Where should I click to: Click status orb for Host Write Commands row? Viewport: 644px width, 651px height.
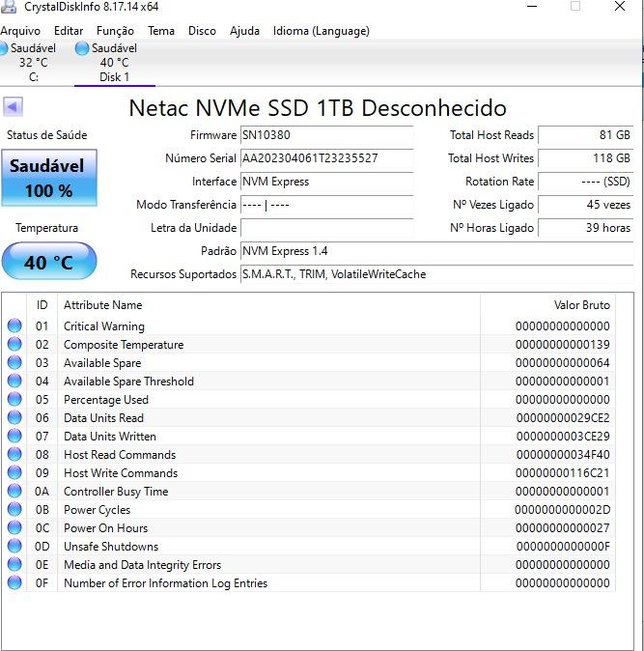tap(14, 472)
